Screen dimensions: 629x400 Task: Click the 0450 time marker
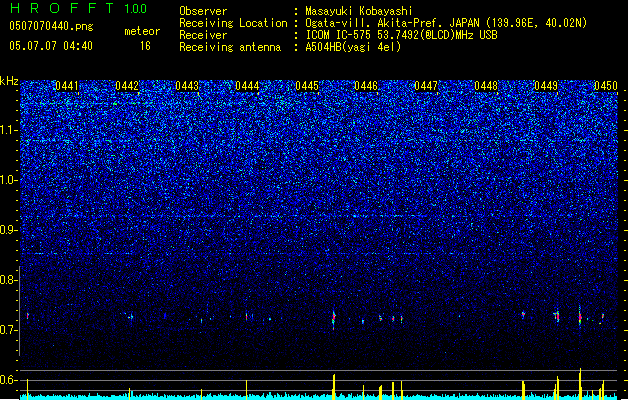(x=606, y=86)
